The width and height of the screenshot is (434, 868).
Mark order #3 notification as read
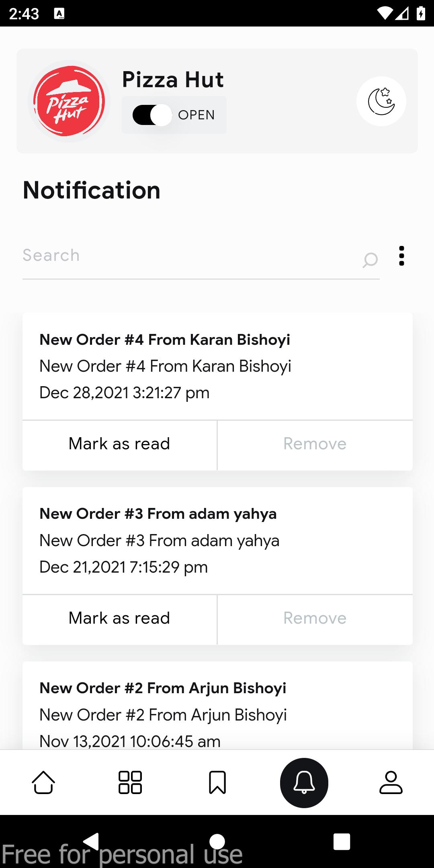pyautogui.click(x=119, y=619)
